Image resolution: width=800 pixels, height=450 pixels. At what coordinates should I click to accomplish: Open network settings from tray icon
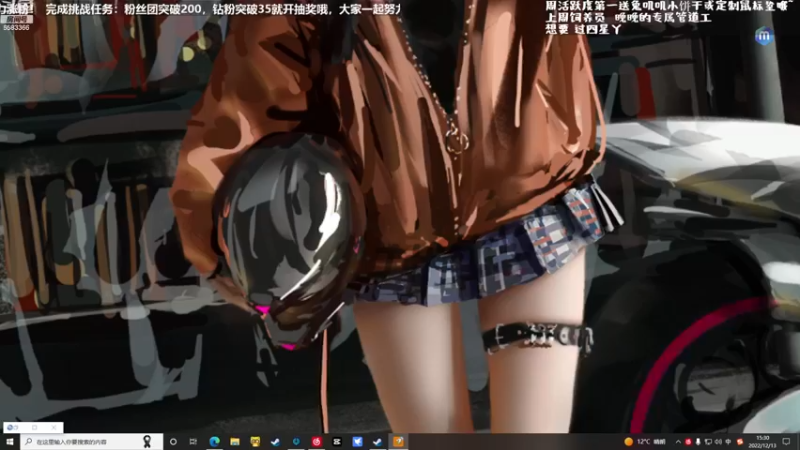708,442
